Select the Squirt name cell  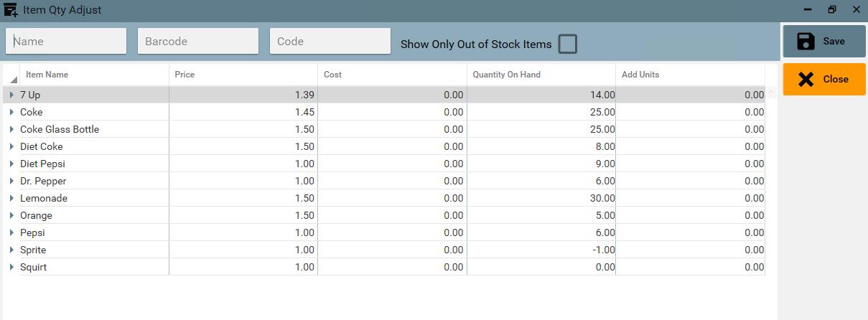coord(94,267)
